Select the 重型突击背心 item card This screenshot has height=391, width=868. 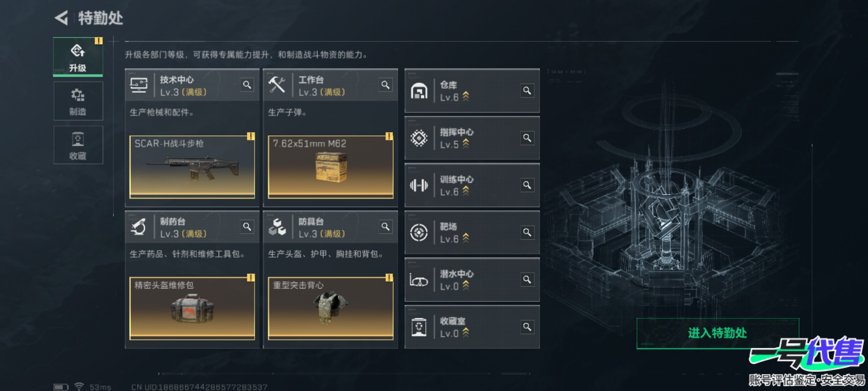point(331,308)
